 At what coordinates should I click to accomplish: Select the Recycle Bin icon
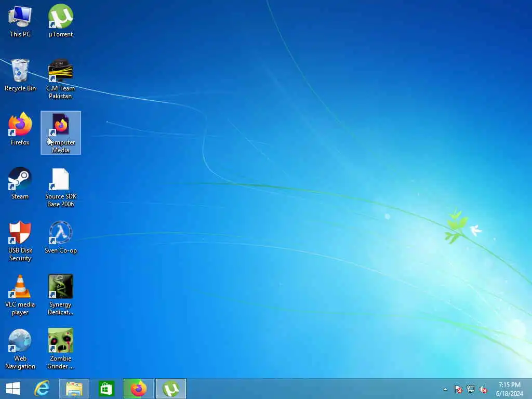(20, 75)
